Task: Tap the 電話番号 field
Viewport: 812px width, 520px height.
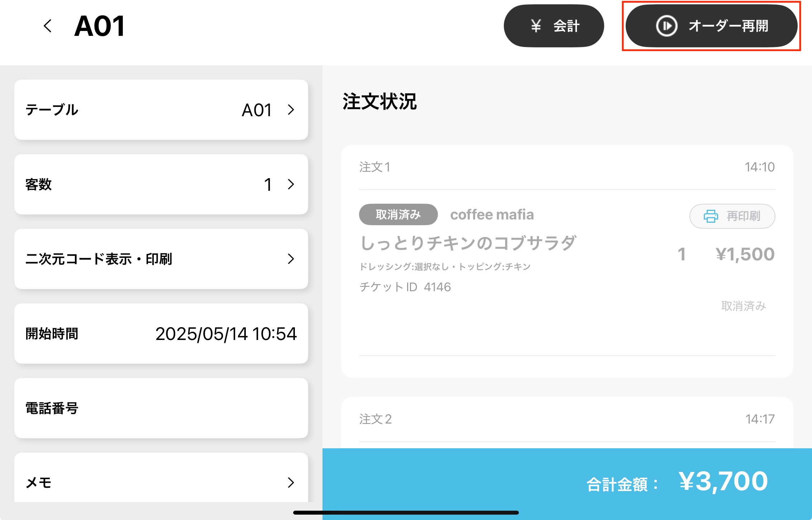Action: point(161,408)
